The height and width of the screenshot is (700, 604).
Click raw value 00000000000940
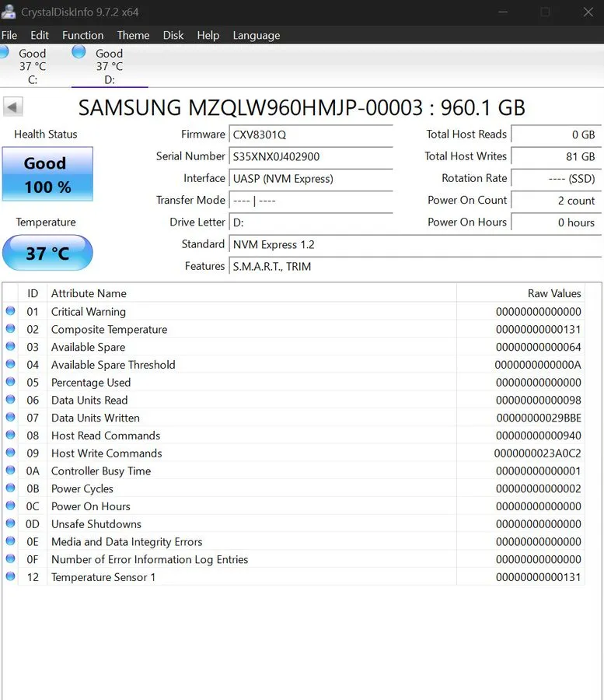click(539, 436)
